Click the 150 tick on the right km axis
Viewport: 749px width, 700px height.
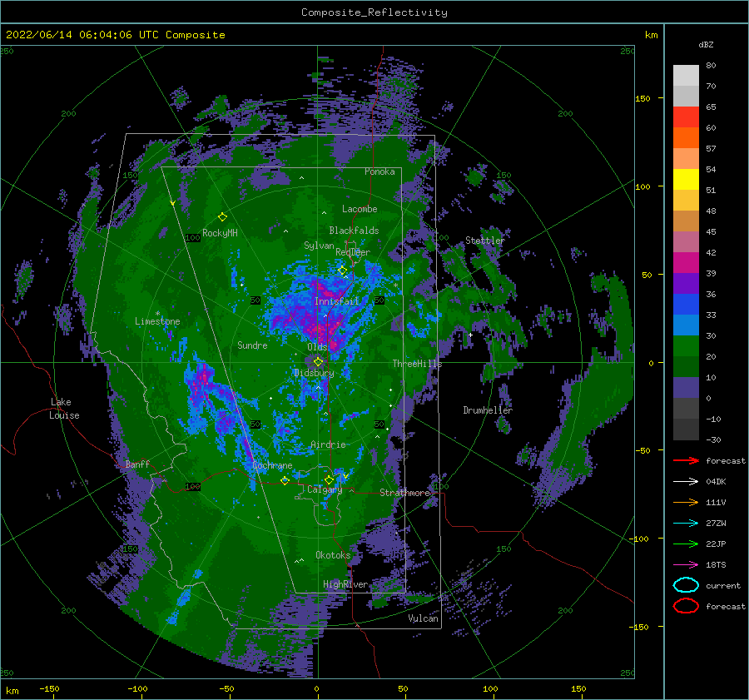642,98
